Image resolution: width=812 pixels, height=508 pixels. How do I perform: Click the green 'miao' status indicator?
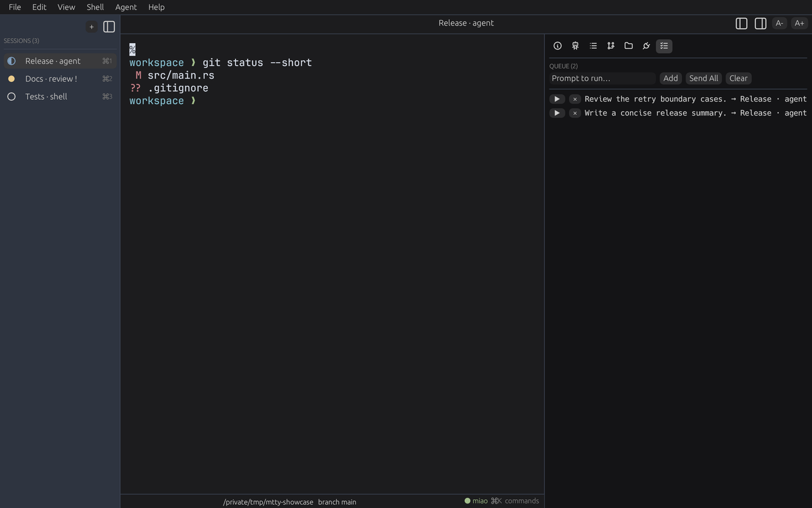pyautogui.click(x=476, y=501)
